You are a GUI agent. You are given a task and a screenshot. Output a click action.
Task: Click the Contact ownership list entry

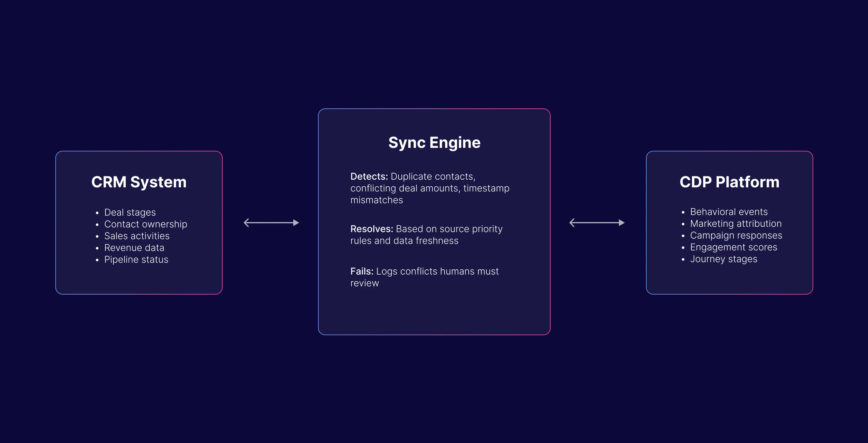(x=146, y=224)
